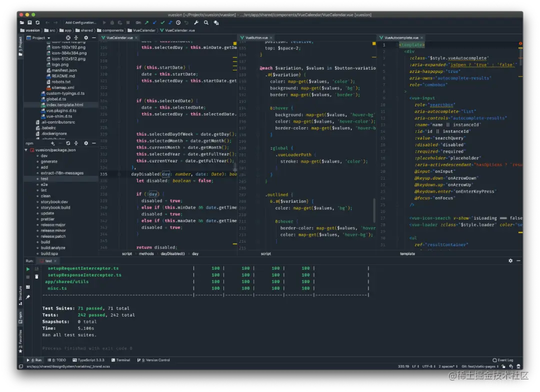Toggle the Project side tool window button
Screen dimensions: 540x392
point(20,46)
